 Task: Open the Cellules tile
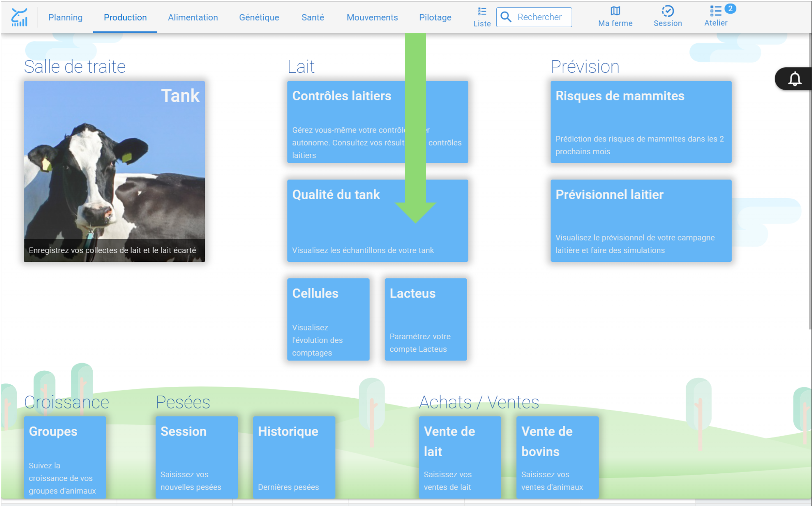click(328, 319)
